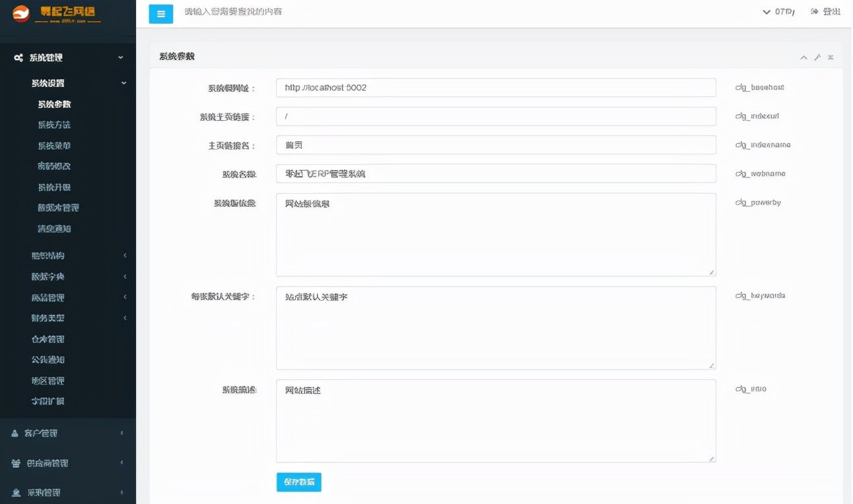
Task: Click the cfg_indexurl label text
Action: pyautogui.click(x=757, y=116)
